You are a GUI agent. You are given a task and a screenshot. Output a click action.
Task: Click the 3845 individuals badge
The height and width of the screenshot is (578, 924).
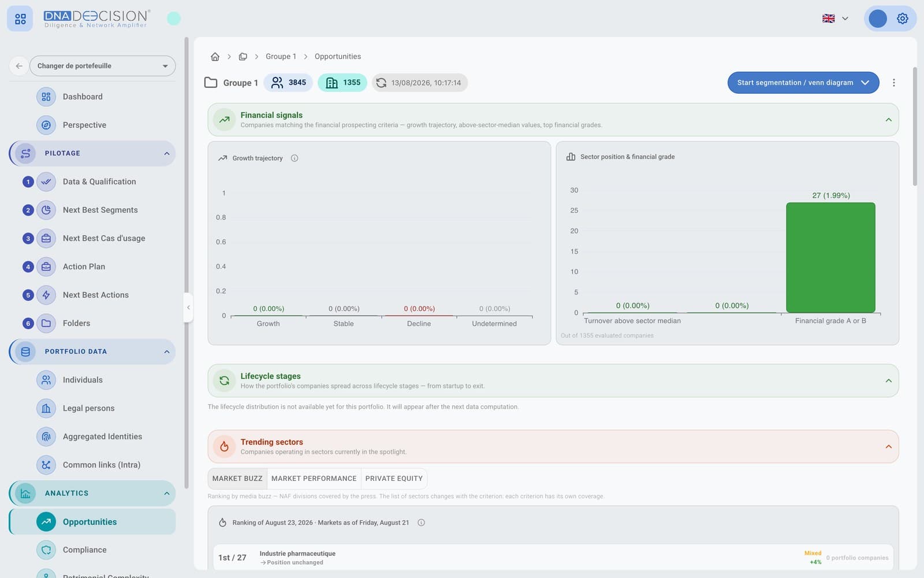point(288,83)
